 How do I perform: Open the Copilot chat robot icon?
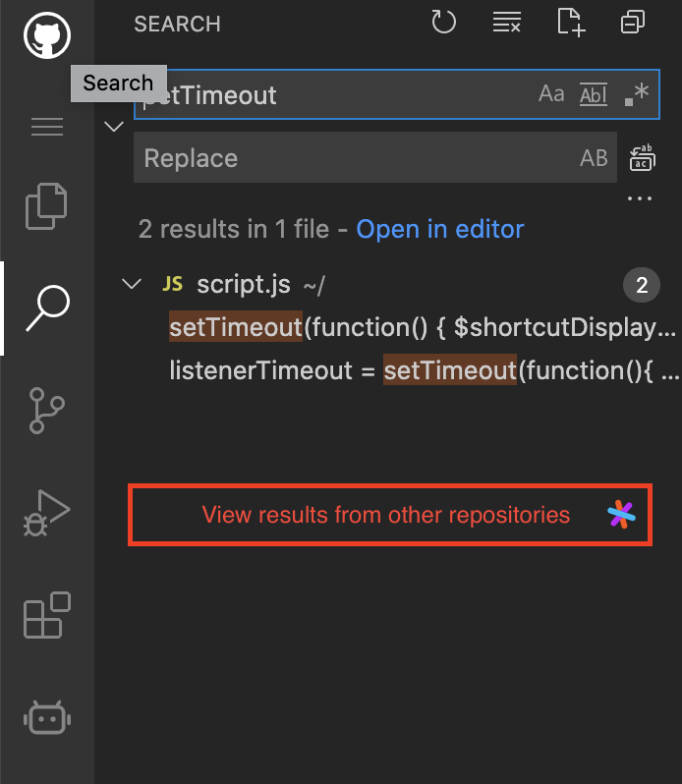[47, 718]
